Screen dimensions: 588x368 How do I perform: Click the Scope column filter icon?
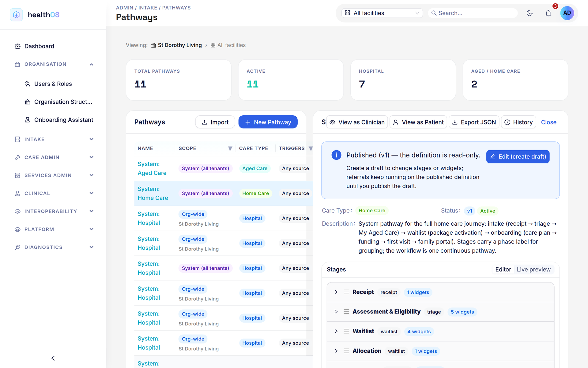[230, 148]
